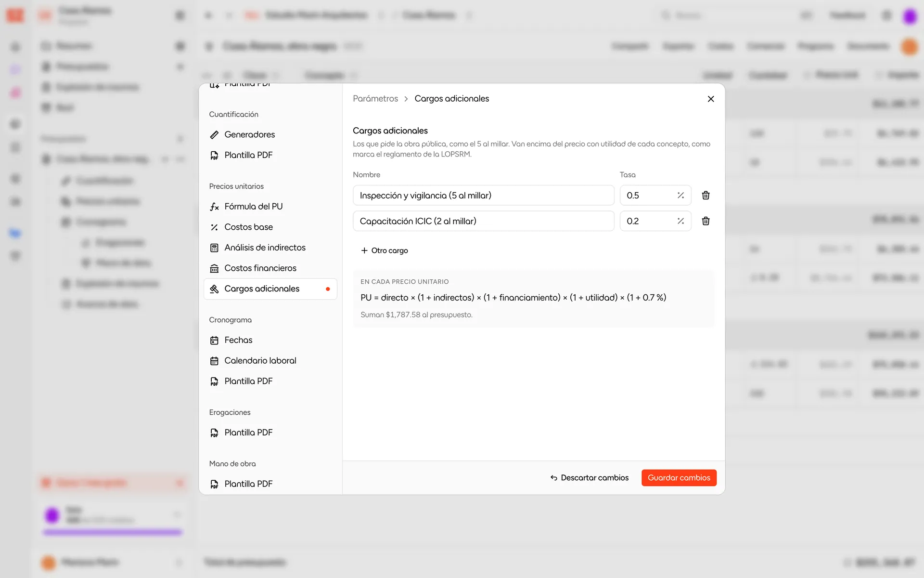Add another charge with Otro cargo

coord(385,250)
